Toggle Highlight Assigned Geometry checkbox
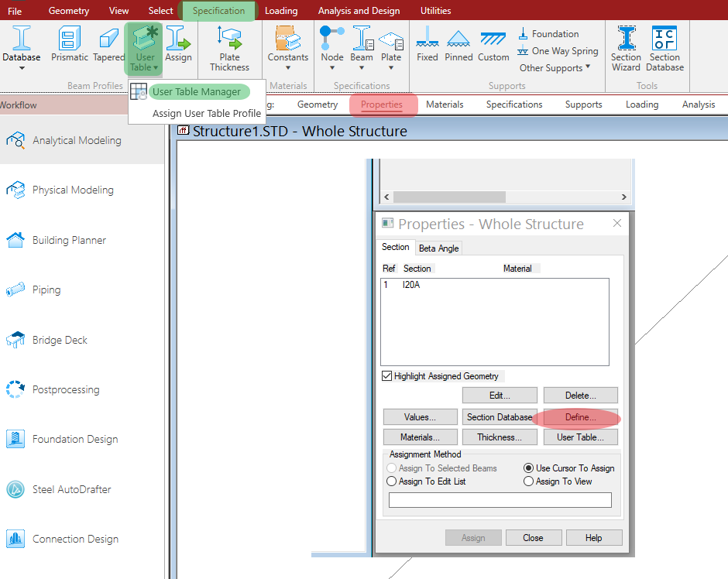 [x=387, y=376]
